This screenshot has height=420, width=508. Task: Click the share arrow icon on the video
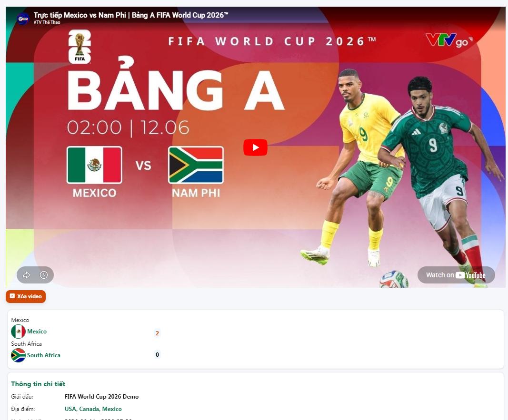point(27,275)
